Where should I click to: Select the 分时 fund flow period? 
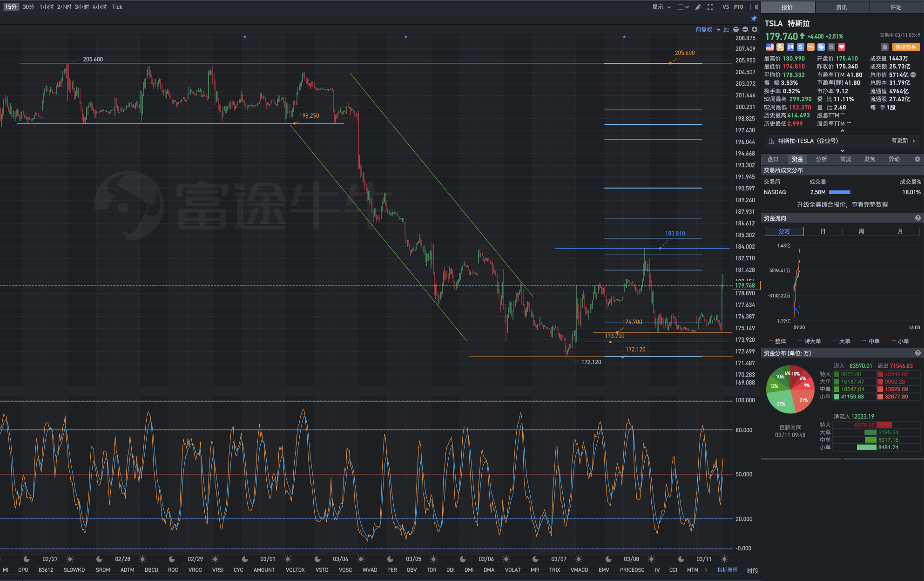784,231
